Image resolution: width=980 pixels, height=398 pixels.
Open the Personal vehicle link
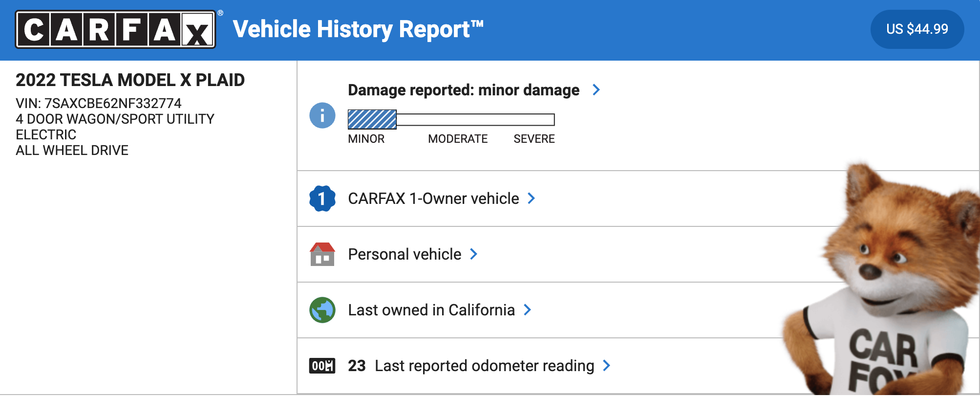coord(405,254)
